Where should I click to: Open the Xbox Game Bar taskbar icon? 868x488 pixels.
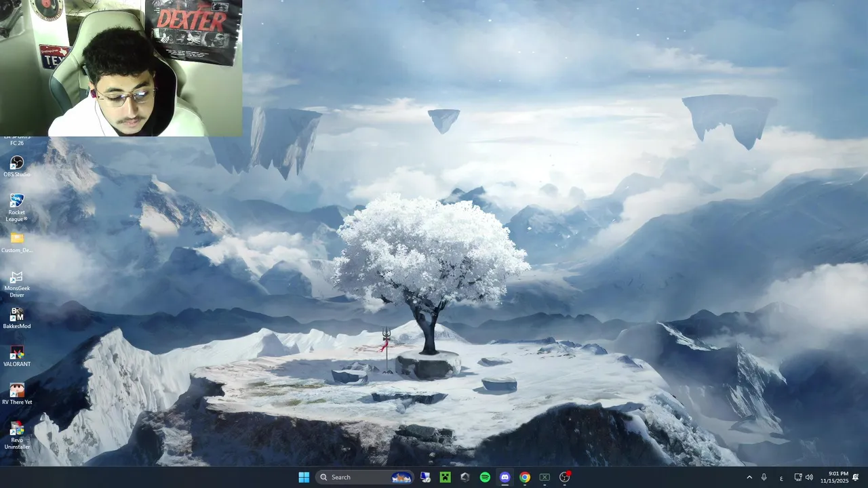[545, 477]
